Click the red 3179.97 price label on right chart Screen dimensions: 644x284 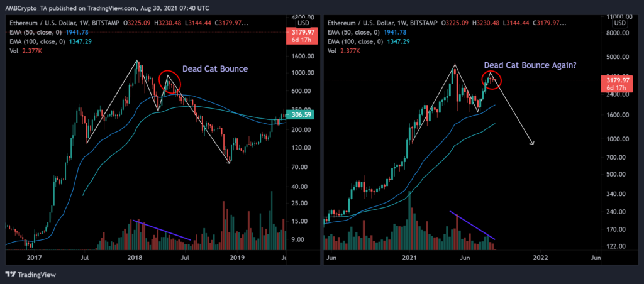pyautogui.click(x=614, y=84)
